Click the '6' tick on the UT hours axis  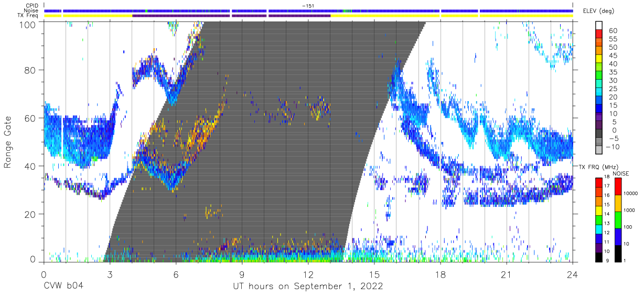176,275
